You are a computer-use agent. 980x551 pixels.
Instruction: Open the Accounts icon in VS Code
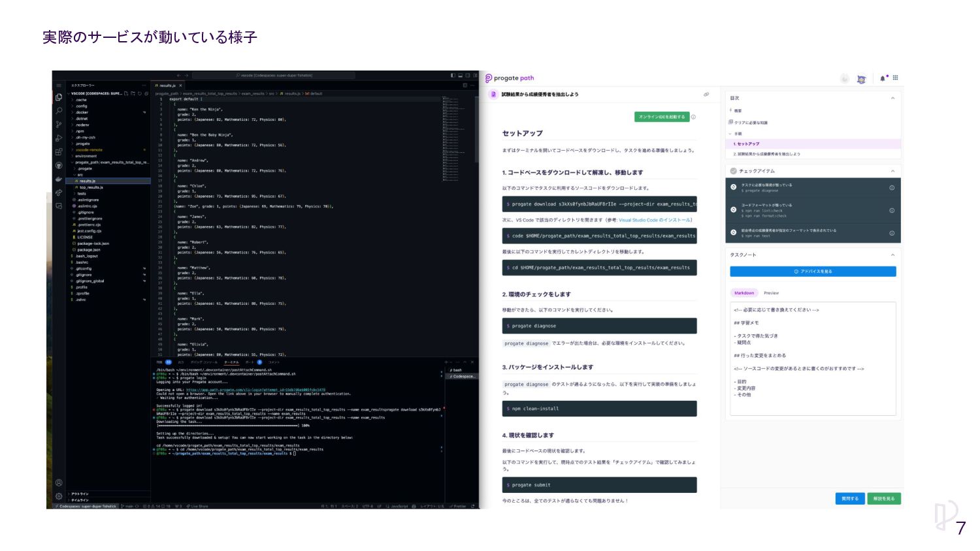(59, 483)
